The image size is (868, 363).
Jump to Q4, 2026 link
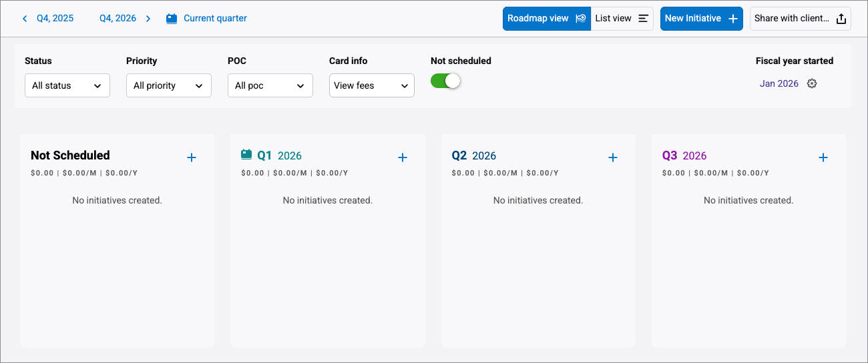(118, 19)
